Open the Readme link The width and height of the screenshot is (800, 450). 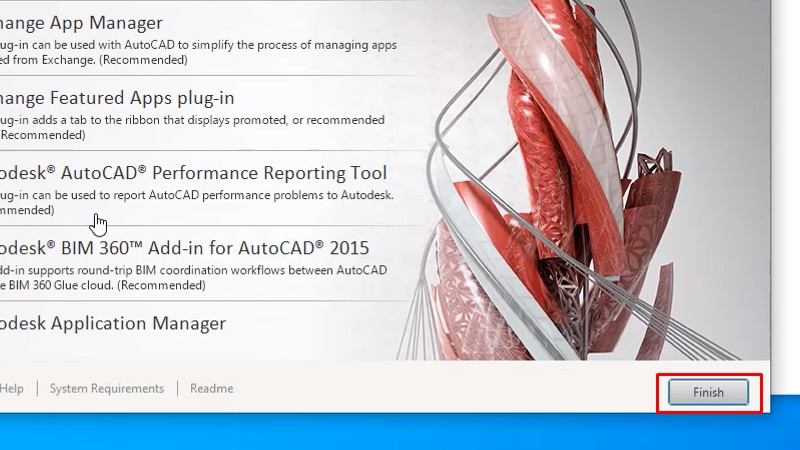pyautogui.click(x=211, y=388)
